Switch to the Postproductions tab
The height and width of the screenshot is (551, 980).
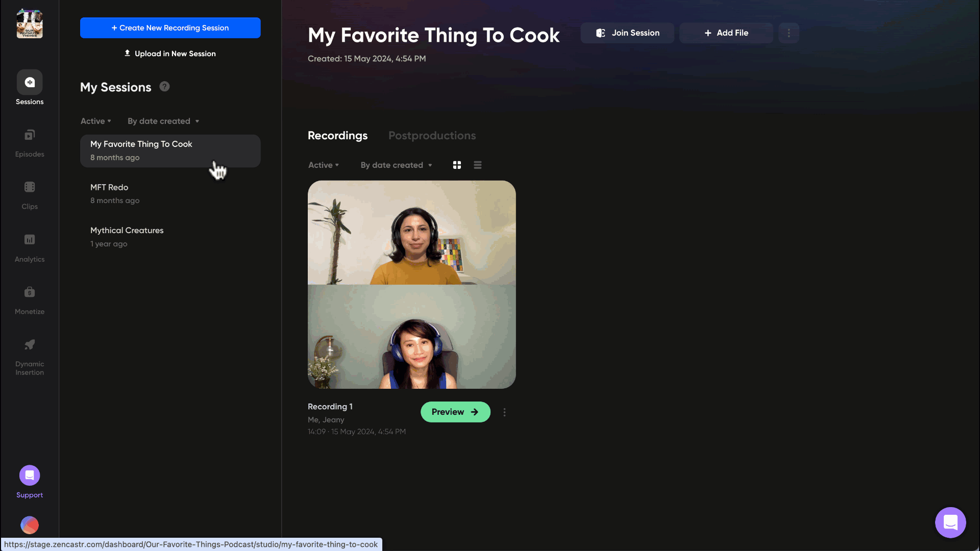432,136
